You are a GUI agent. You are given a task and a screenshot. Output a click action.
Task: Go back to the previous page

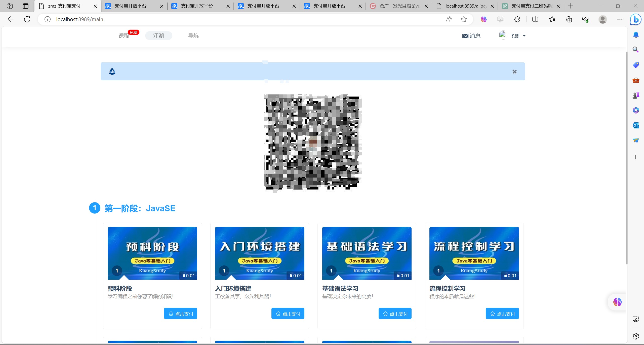(x=10, y=19)
